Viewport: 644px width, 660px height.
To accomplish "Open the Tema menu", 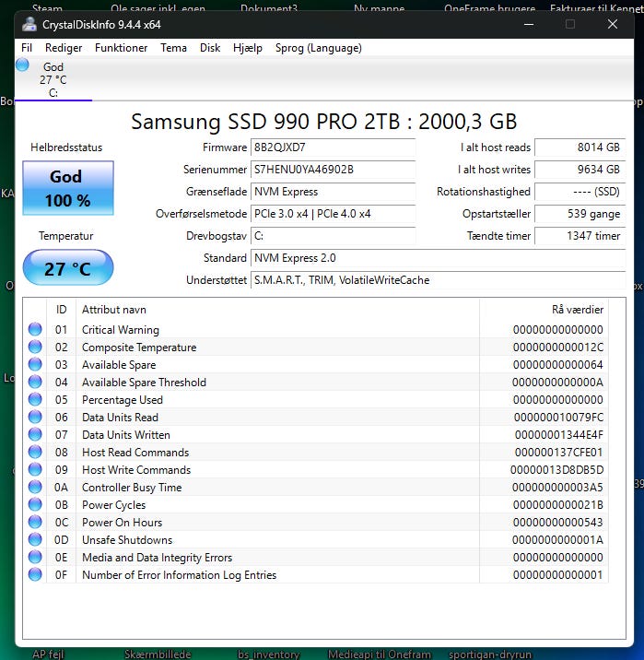I will pyautogui.click(x=173, y=48).
